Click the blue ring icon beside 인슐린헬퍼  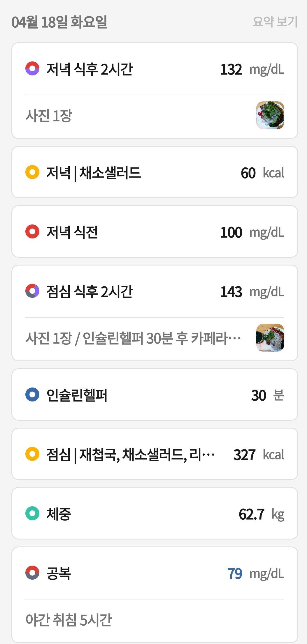pyautogui.click(x=32, y=395)
